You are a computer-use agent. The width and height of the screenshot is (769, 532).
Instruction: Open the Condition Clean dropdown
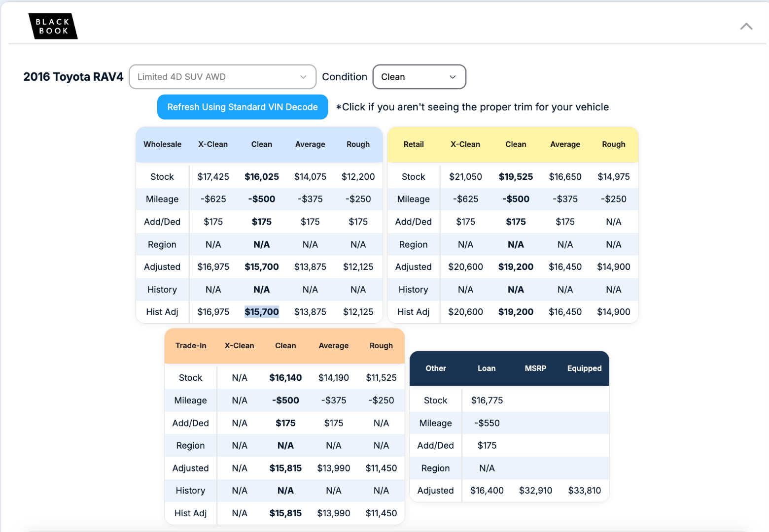pos(419,77)
